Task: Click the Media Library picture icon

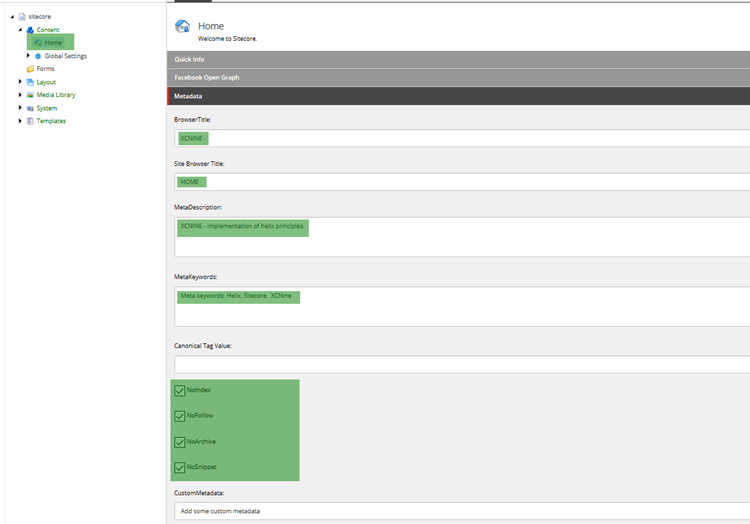Action: pyautogui.click(x=30, y=95)
